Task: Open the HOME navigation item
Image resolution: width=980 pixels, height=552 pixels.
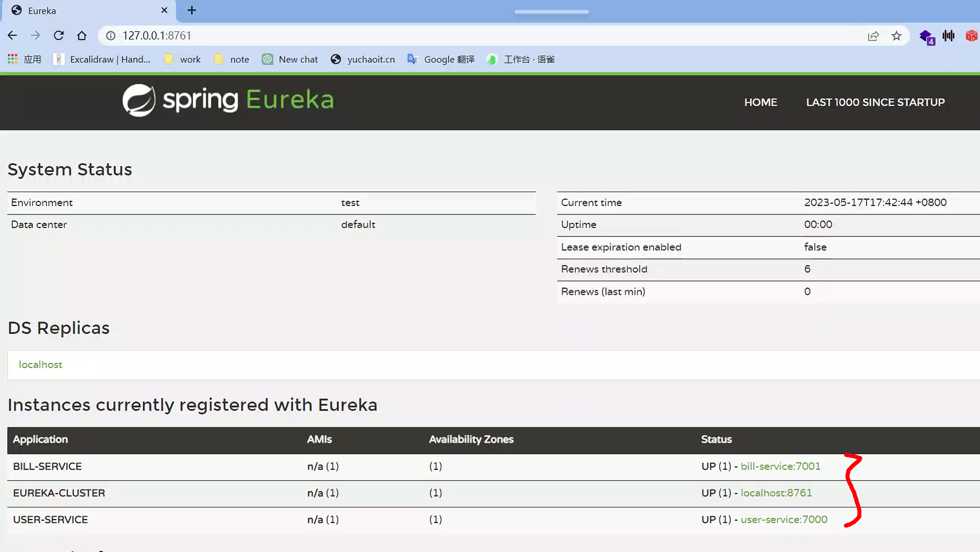Action: (760, 102)
